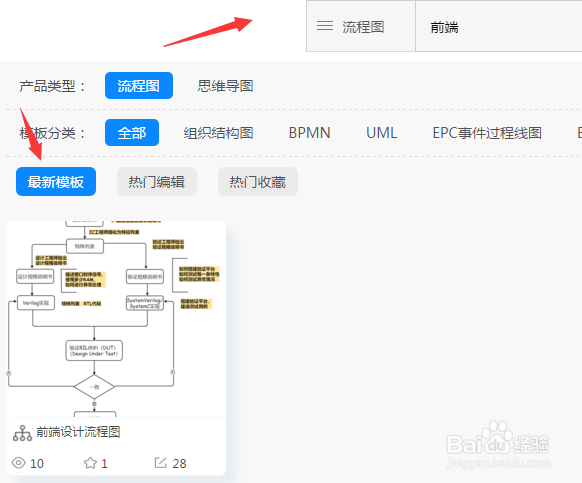Sort by 热门收藏
The width and height of the screenshot is (582, 483).
click(258, 182)
